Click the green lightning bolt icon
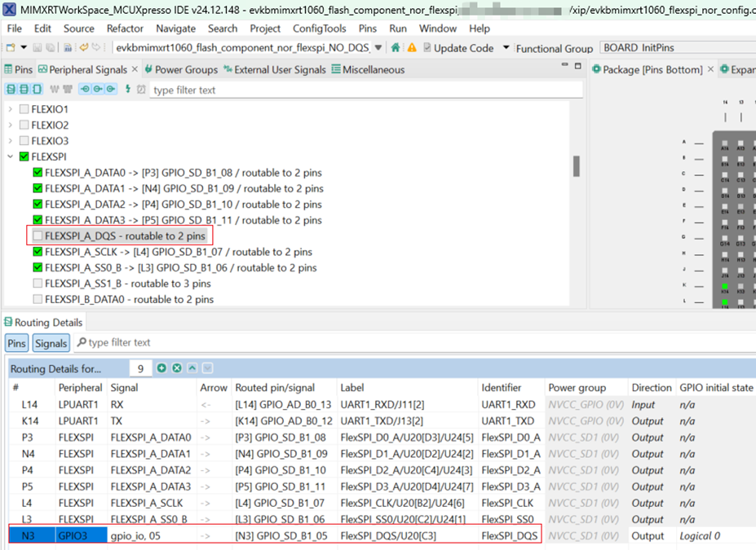The height and width of the screenshot is (550, 756). click(x=128, y=89)
